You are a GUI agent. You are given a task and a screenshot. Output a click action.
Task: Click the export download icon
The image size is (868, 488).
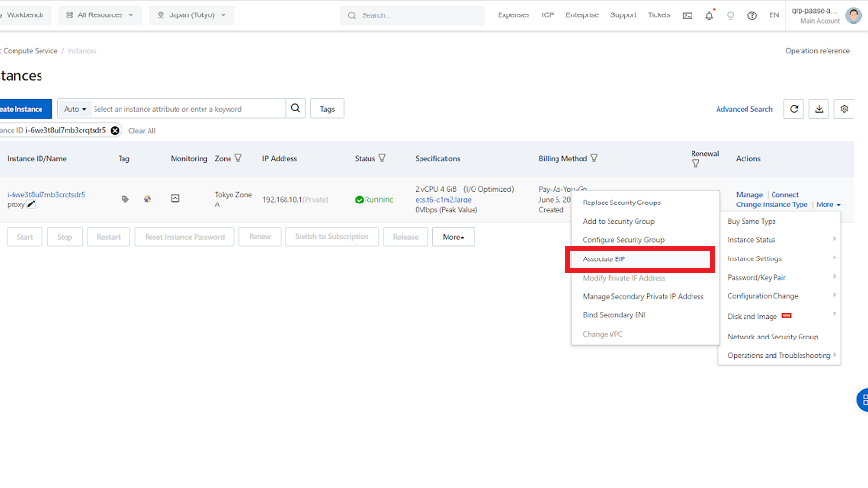819,109
